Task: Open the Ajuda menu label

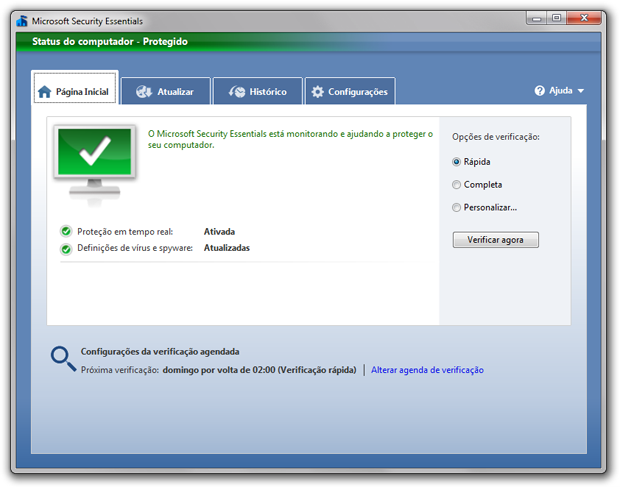Action: pyautogui.click(x=561, y=91)
